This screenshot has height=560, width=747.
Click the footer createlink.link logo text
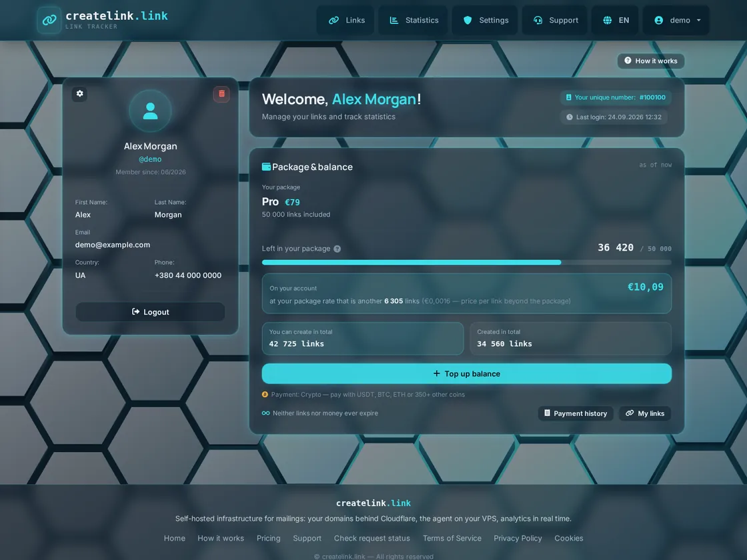pyautogui.click(x=373, y=503)
